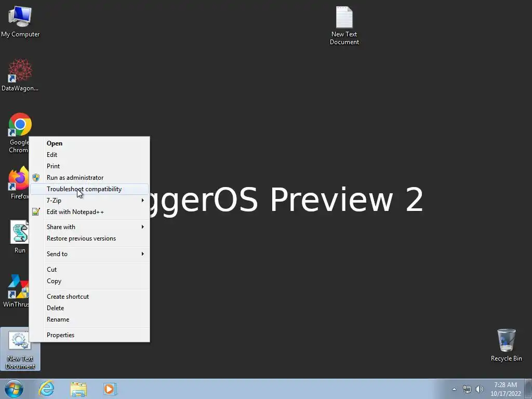This screenshot has width=532, height=399.
Task: Select the notepad-icon New Text Document file
Action: 344,25
